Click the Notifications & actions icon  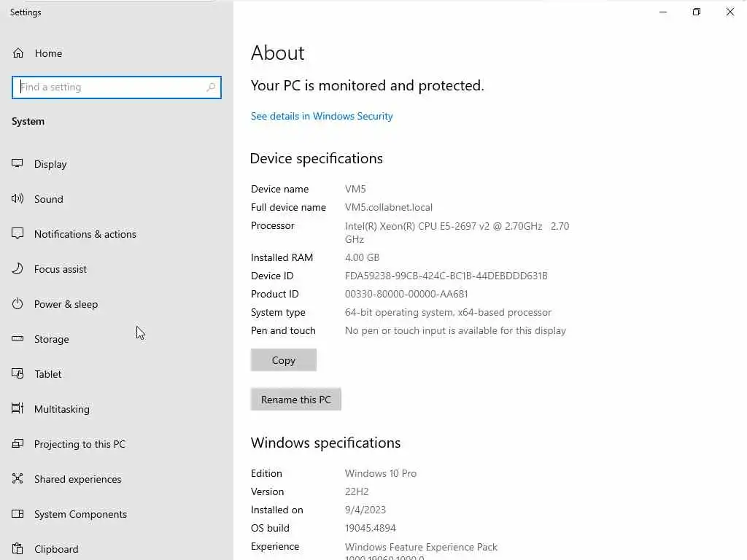18,233
